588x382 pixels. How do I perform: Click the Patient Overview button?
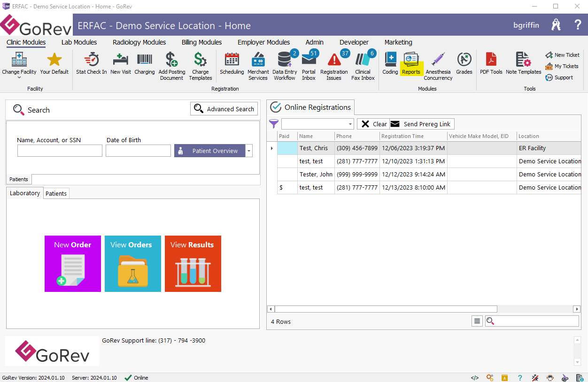(210, 151)
